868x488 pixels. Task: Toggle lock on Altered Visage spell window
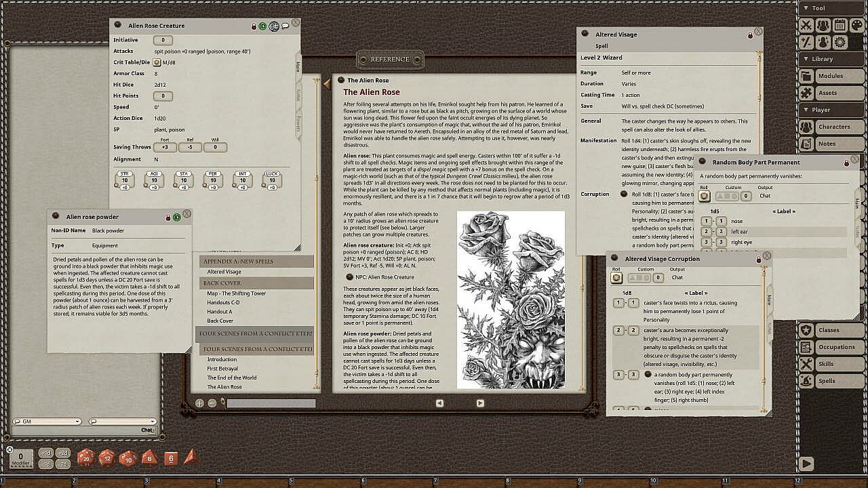pos(750,35)
